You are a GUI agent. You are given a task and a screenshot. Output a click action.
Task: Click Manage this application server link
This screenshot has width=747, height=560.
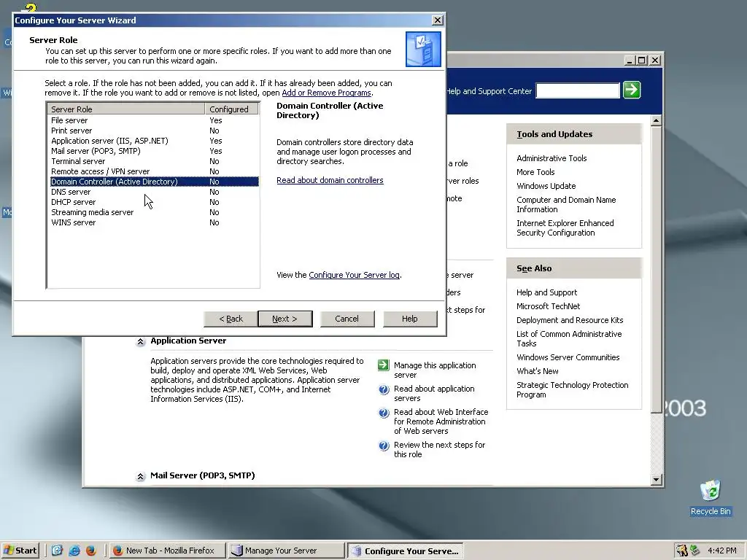435,370
